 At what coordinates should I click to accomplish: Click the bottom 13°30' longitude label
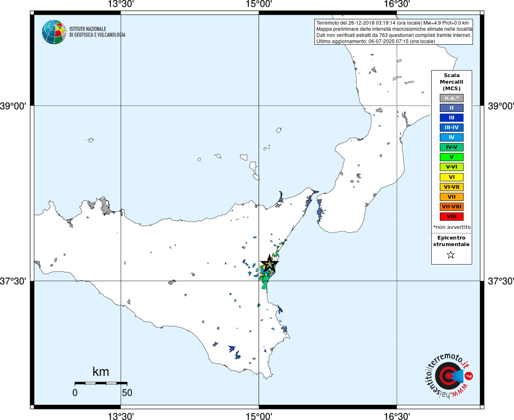121,416
